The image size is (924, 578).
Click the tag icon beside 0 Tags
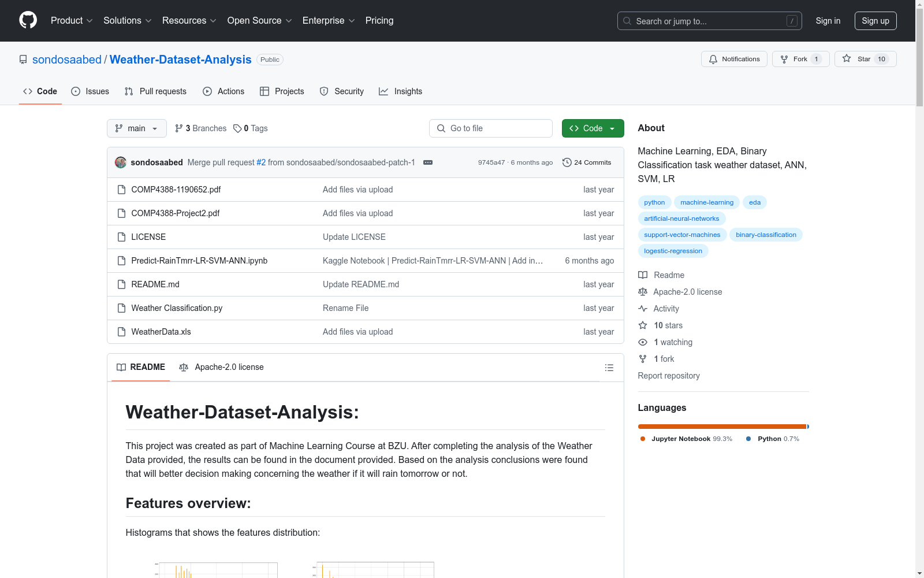click(x=237, y=128)
